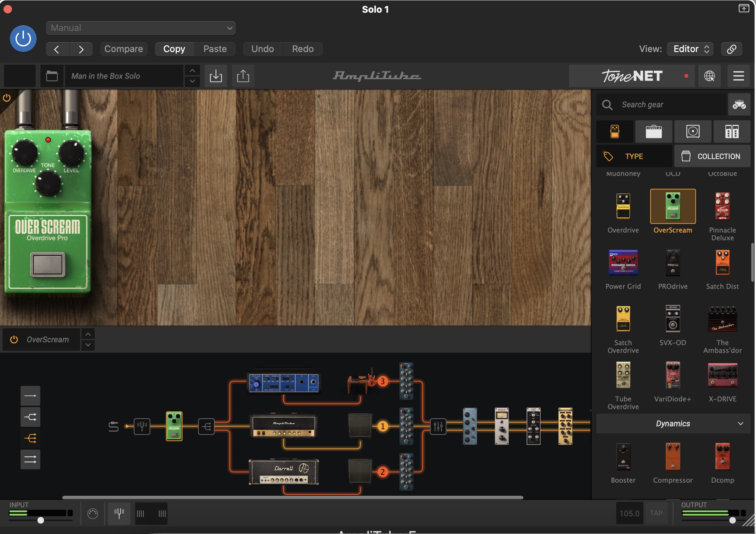Viewport: 756px width, 534px height.
Task: Select the OverScream pedal in gear list
Action: 673,206
